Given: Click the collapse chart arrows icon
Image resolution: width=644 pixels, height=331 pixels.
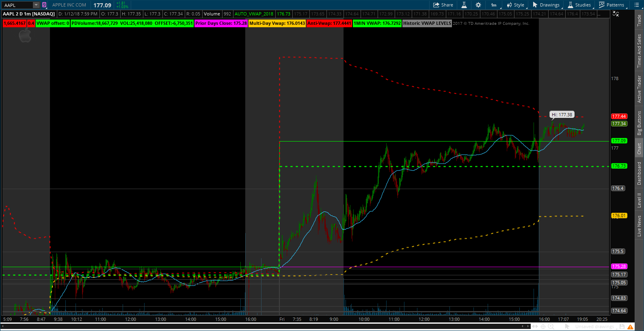Looking at the screenshot, I should click(x=616, y=14).
